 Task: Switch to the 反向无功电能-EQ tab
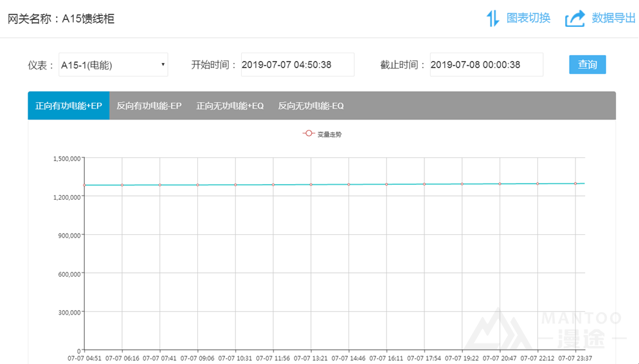tap(310, 106)
